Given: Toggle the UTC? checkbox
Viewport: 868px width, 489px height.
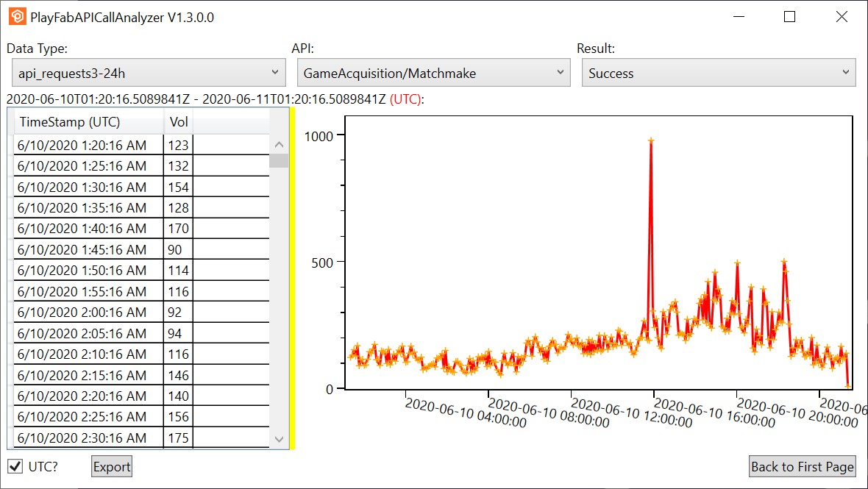Looking at the screenshot, I should coord(15,466).
